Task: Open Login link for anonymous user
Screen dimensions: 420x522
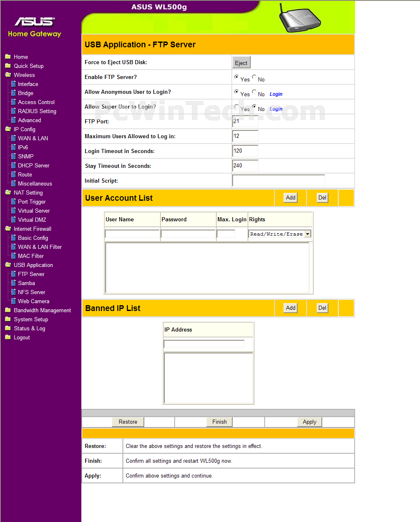Action: 276,94
